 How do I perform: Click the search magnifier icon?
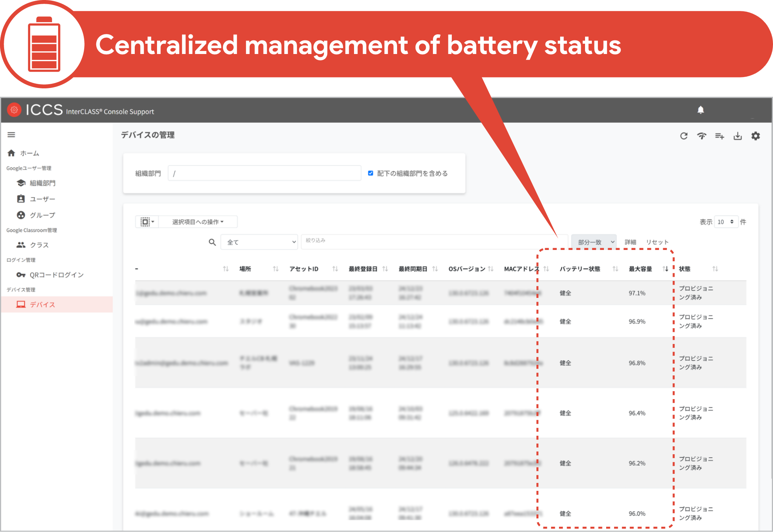click(212, 242)
